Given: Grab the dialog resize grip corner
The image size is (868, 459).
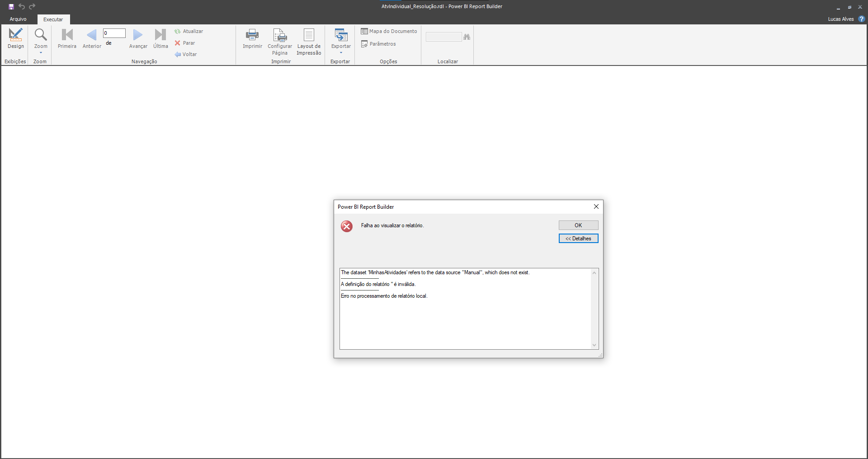Looking at the screenshot, I should tap(600, 356).
